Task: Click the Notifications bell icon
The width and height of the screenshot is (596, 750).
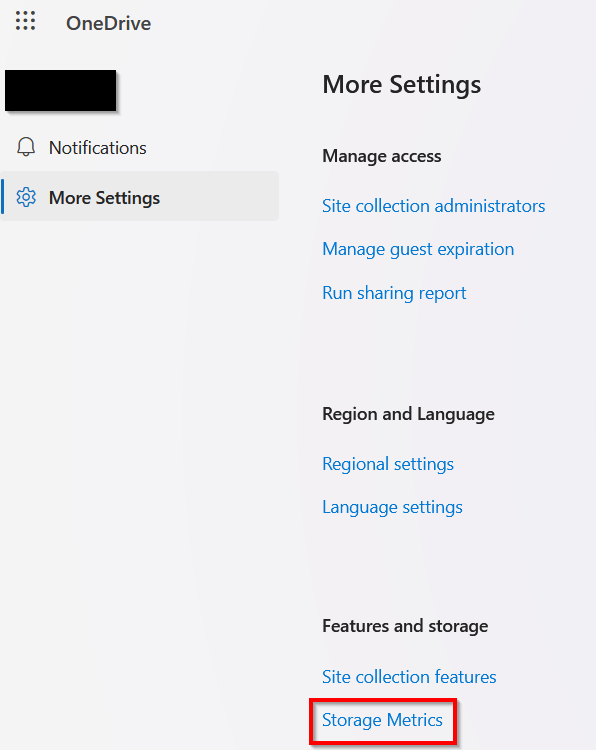Action: point(26,147)
